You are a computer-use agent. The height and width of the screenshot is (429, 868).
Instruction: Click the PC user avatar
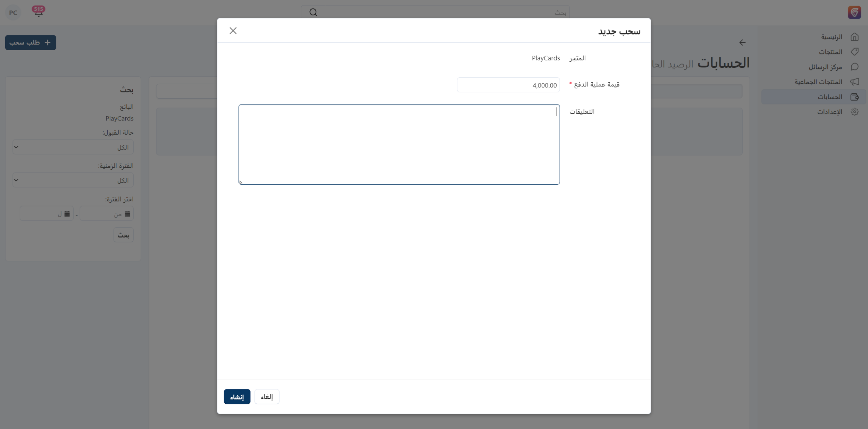tap(13, 13)
